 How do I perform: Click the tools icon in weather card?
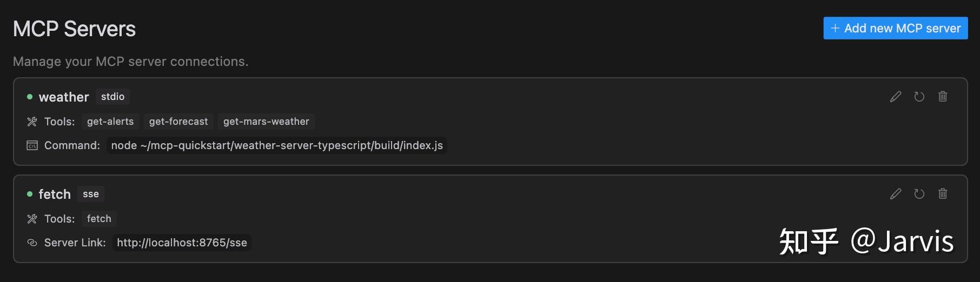(32, 122)
